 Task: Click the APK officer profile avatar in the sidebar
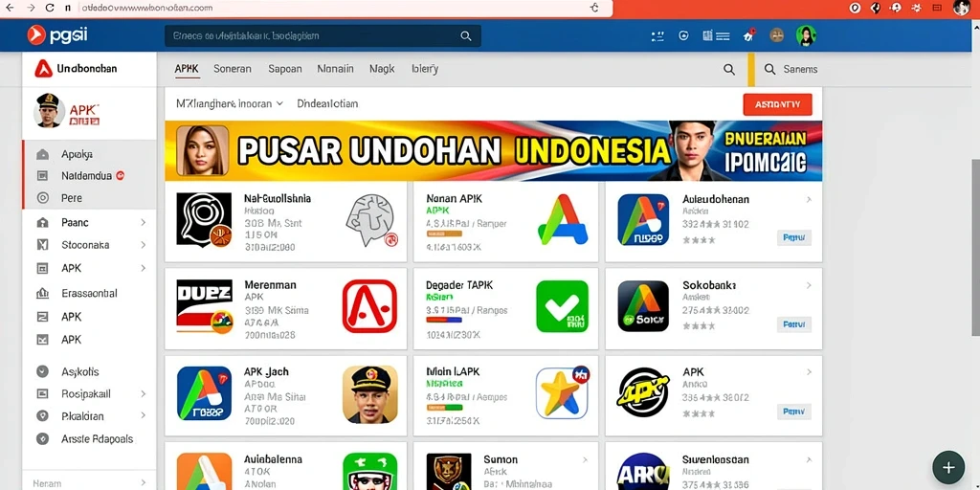point(48,111)
